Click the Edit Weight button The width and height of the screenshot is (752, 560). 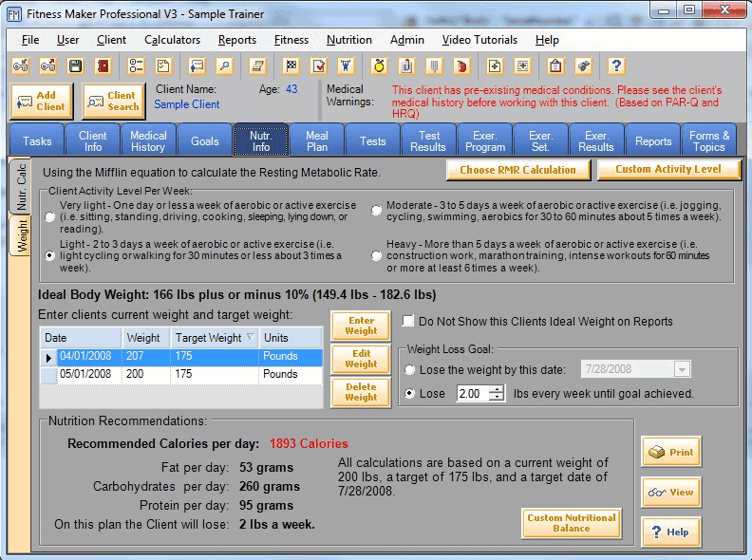pyautogui.click(x=361, y=359)
